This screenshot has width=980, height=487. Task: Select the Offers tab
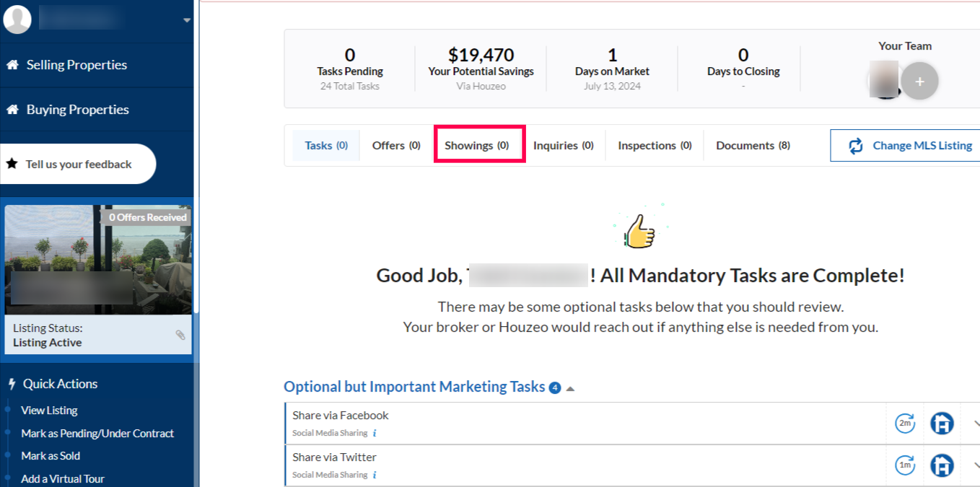396,145
